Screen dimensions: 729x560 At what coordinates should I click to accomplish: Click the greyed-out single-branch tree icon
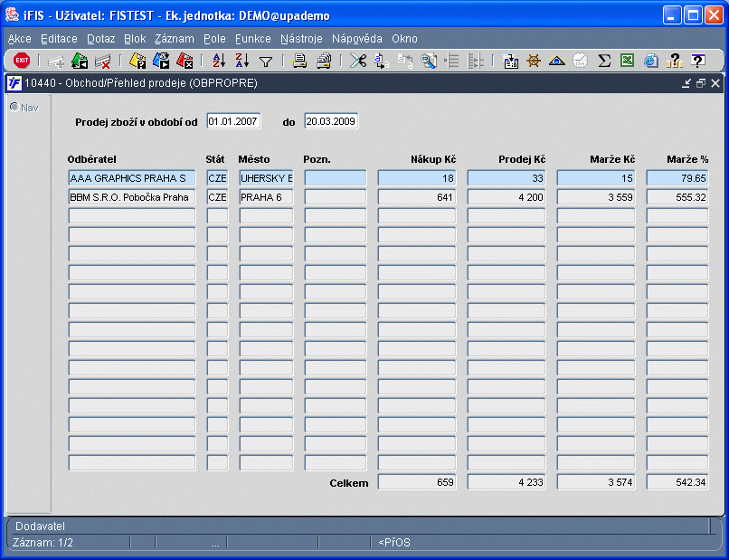click(x=451, y=61)
